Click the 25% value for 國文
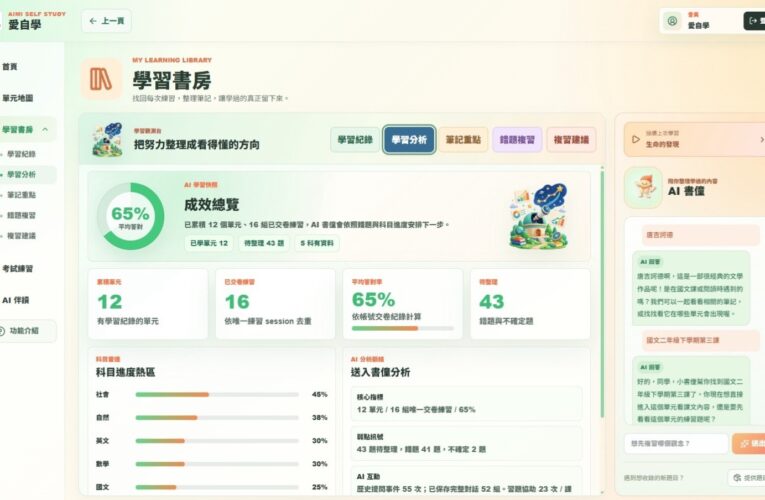This screenshot has height=500, width=765. (320, 487)
